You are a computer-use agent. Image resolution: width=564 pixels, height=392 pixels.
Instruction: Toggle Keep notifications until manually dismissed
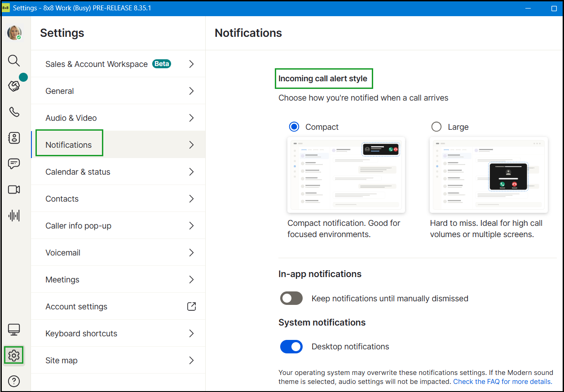(291, 298)
